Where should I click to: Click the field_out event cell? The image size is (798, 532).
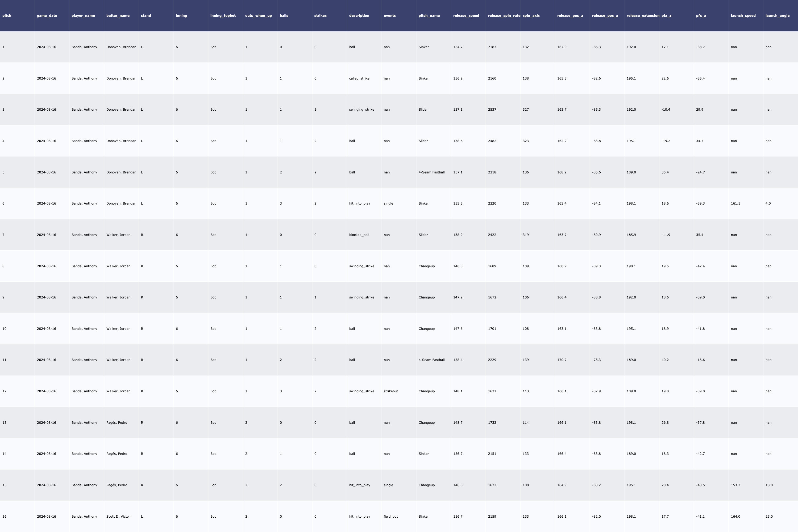coord(390,516)
